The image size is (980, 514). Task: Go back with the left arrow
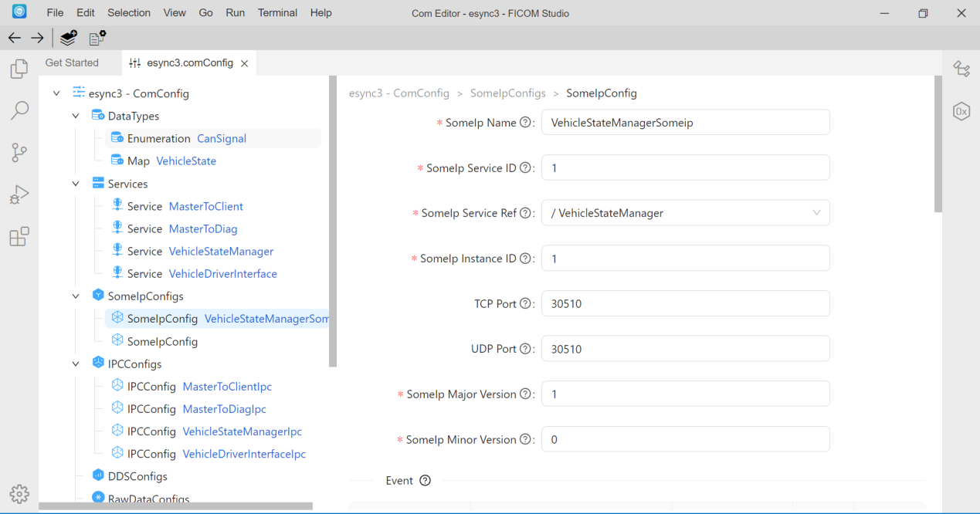(15, 38)
